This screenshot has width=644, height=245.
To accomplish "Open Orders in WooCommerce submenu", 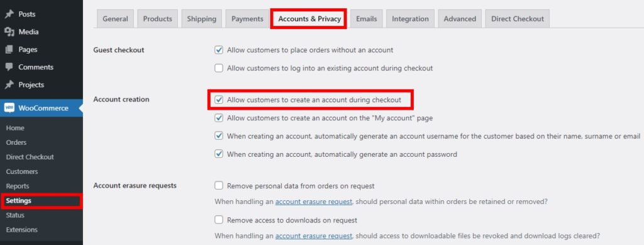I will point(16,142).
